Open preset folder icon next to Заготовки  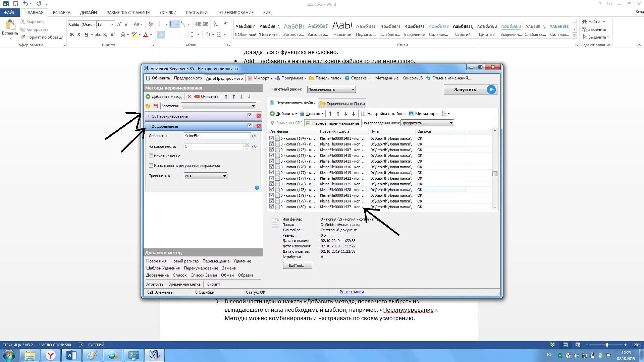point(148,106)
